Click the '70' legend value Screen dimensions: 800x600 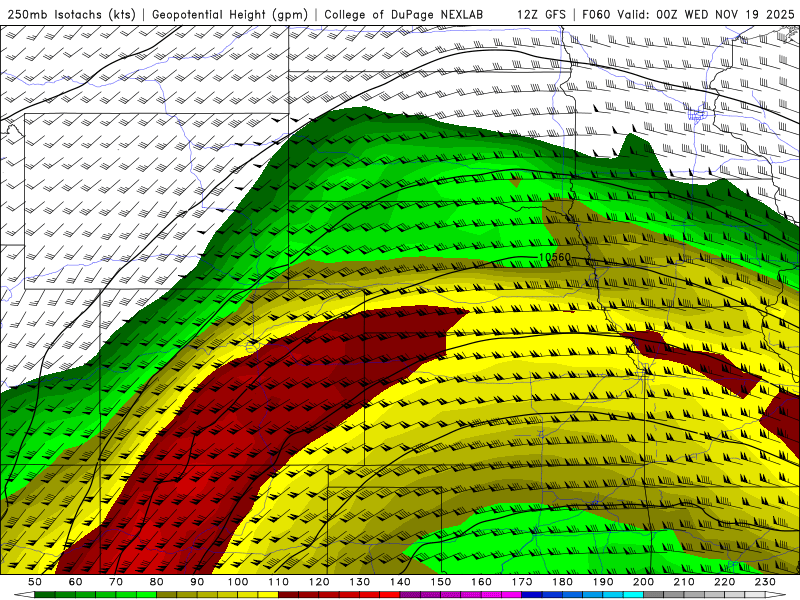tap(116, 582)
